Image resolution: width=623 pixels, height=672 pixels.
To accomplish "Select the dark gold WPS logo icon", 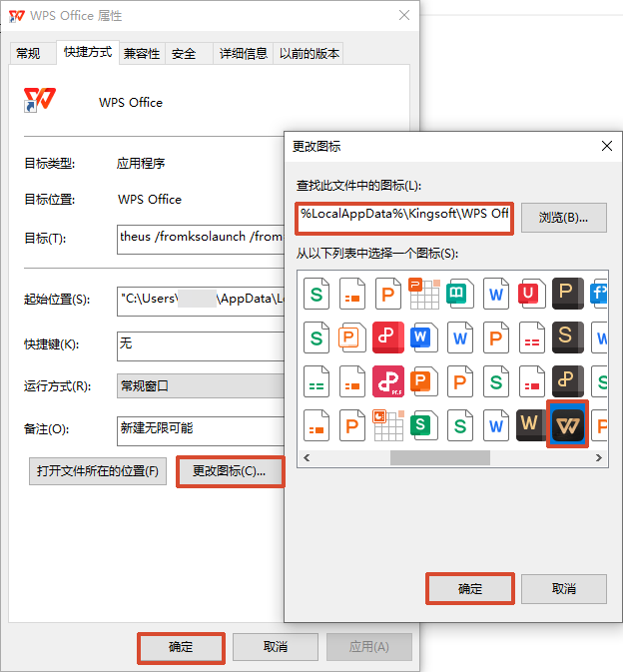I will pos(567,424).
